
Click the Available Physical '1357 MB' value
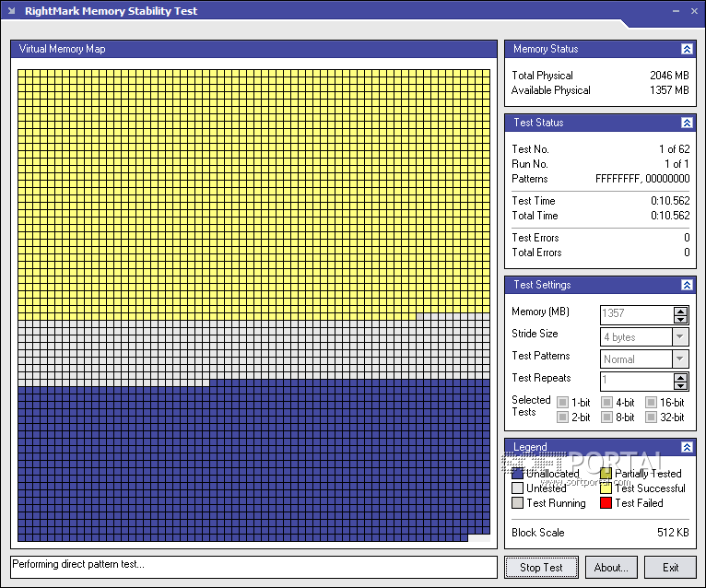click(669, 90)
